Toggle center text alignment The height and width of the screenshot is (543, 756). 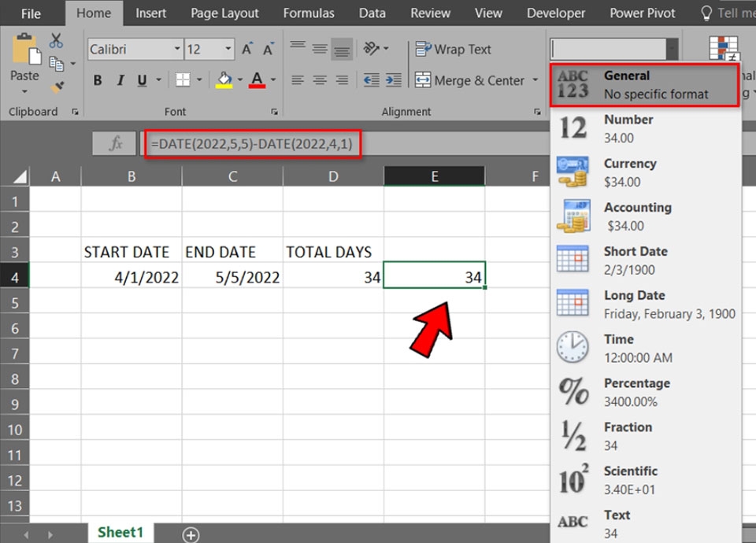[x=319, y=79]
